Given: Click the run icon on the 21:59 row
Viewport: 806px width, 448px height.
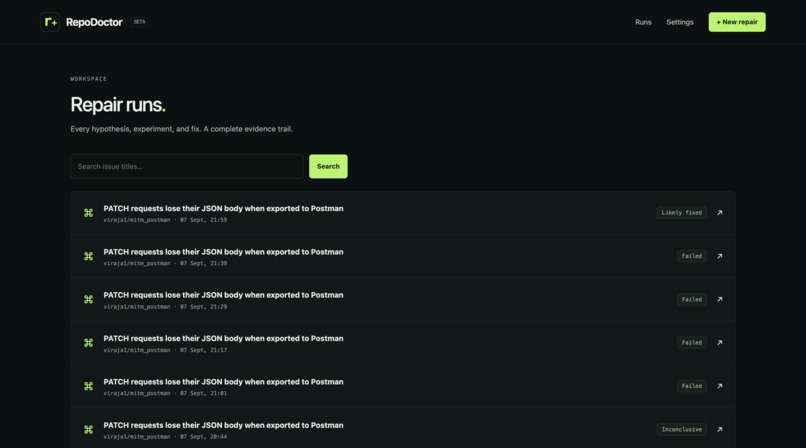Looking at the screenshot, I should pyautogui.click(x=88, y=213).
